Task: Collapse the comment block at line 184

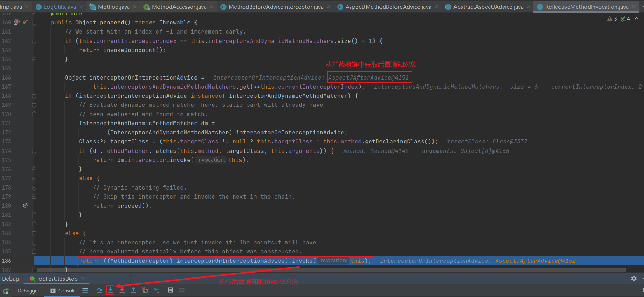Action: 34,242
